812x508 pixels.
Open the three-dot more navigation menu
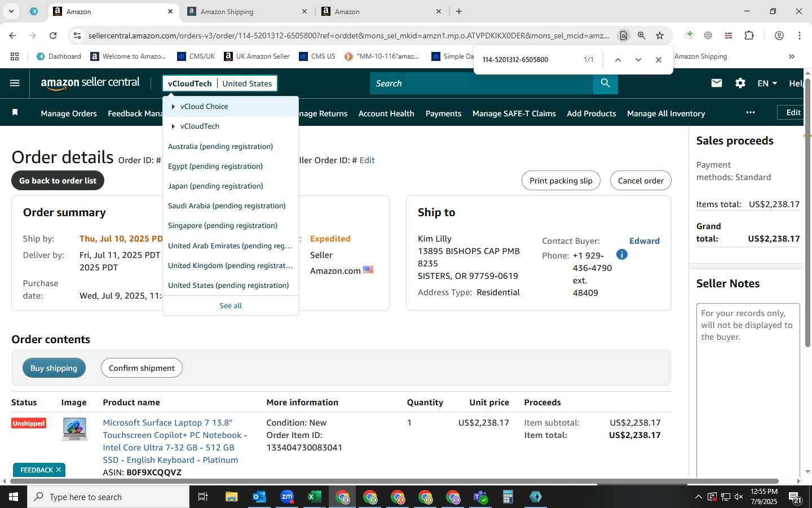[750, 112]
